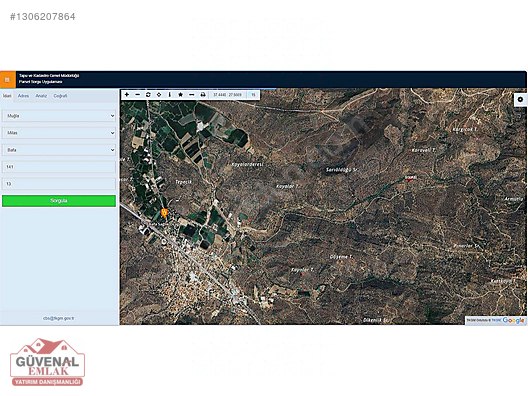528x396 pixels.
Task: Click the block number field 141
Action: 59,167
